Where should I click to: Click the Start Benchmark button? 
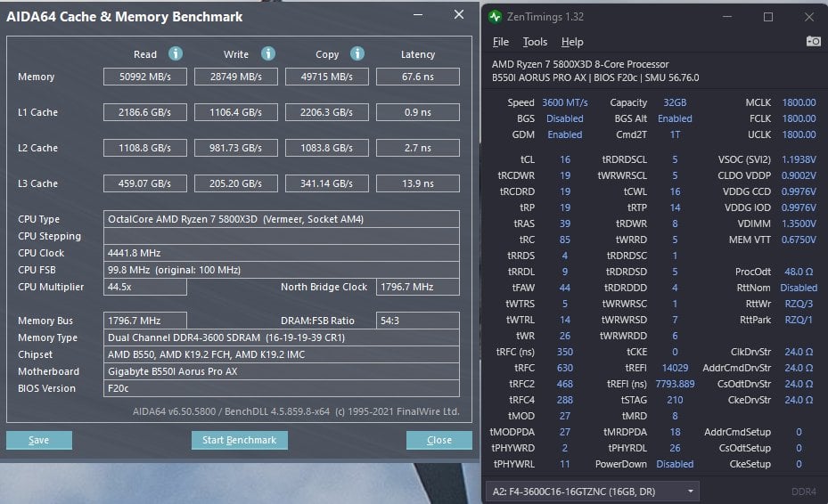(x=239, y=440)
